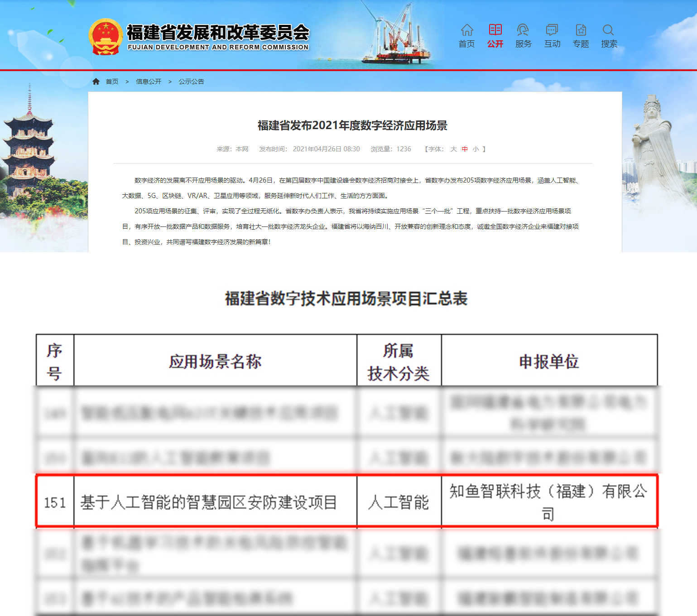The image size is (697, 616).
Task: Click the English title FUJIAN DEVELOPMENT AND REFORM COMMISSION
Action: click(x=218, y=47)
